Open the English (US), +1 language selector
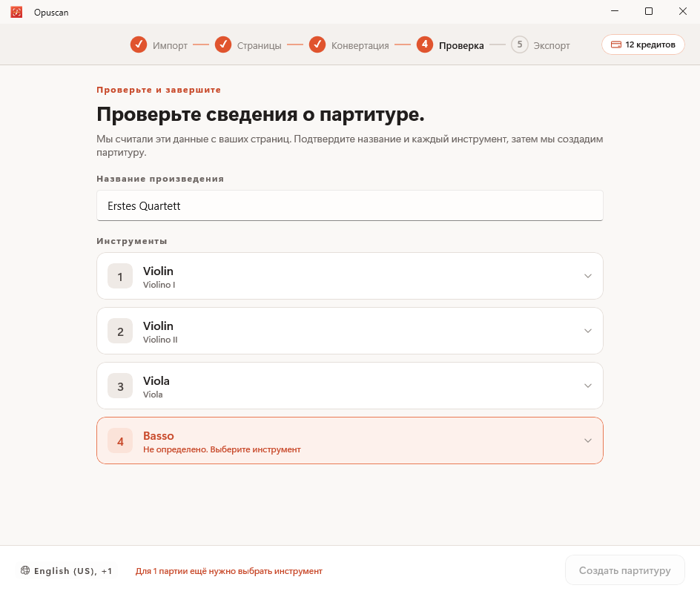Screen dimensions: 700x594 [67, 571]
